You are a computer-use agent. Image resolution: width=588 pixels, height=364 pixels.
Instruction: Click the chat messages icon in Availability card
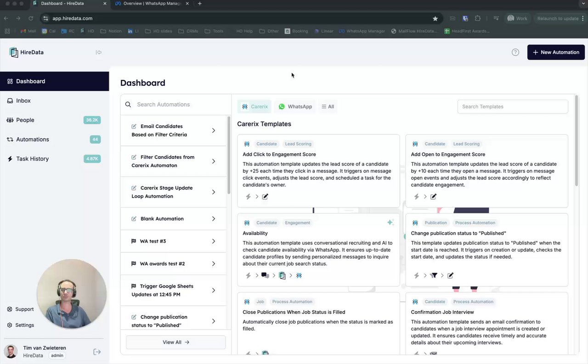click(265, 275)
